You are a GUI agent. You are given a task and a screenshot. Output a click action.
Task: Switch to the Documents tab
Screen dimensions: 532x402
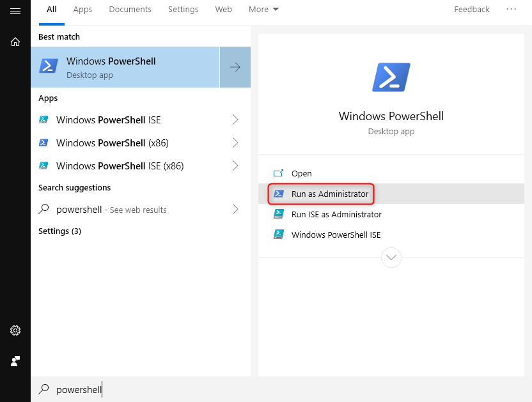click(130, 10)
